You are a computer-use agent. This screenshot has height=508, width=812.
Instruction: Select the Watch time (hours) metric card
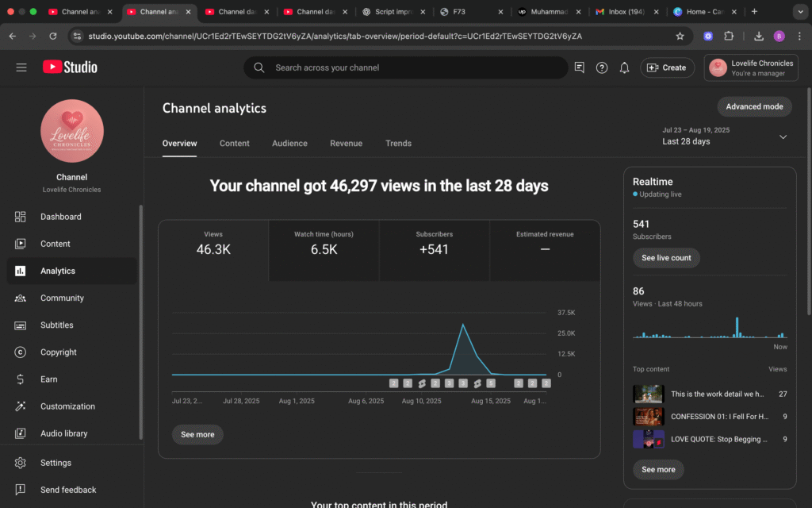click(324, 250)
